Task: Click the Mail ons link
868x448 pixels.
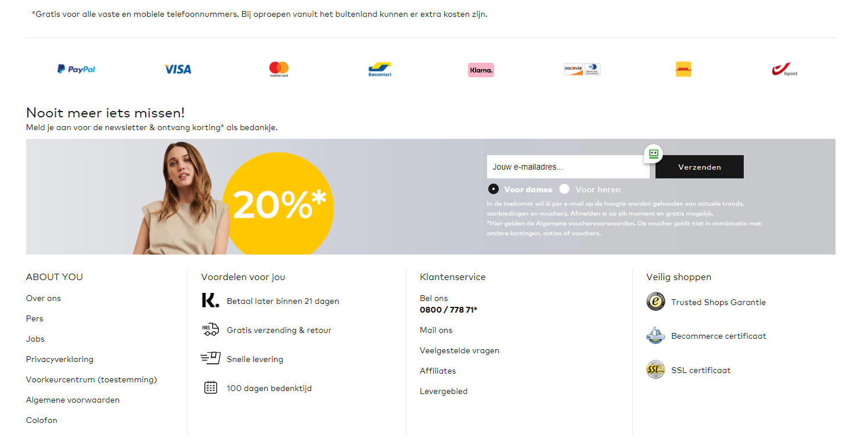Action: tap(436, 330)
